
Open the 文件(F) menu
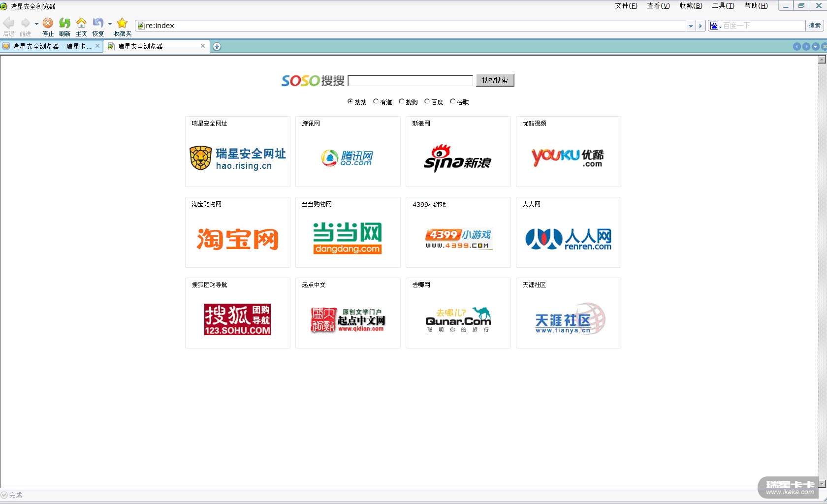tap(626, 6)
